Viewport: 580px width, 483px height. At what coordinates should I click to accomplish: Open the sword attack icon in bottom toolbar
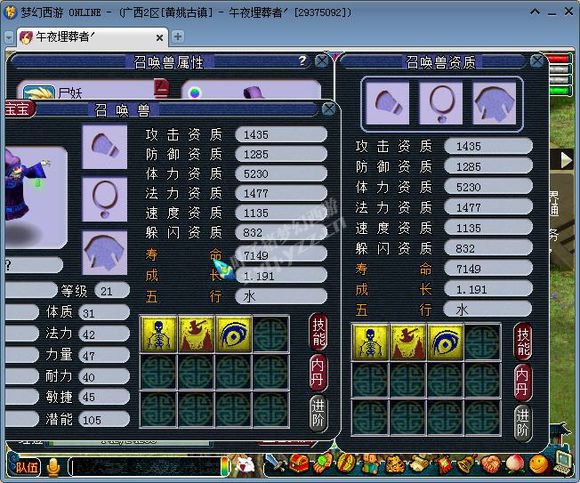coord(275,463)
